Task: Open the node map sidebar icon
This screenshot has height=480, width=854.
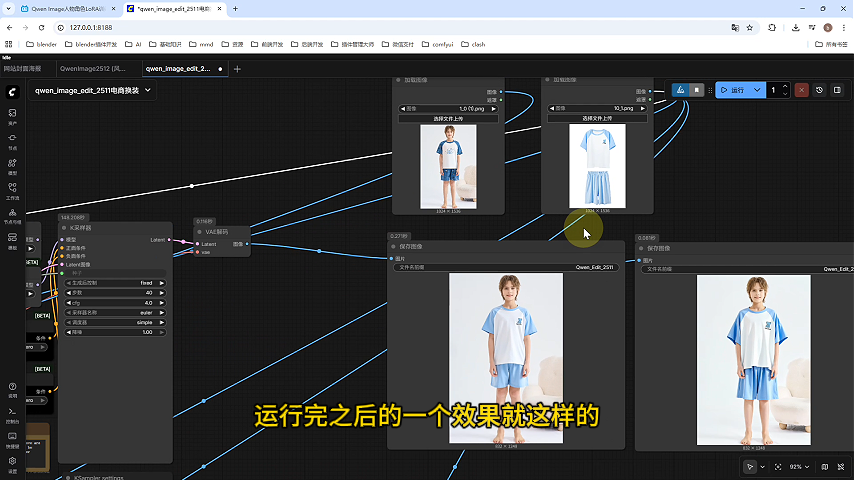Action: [12, 216]
